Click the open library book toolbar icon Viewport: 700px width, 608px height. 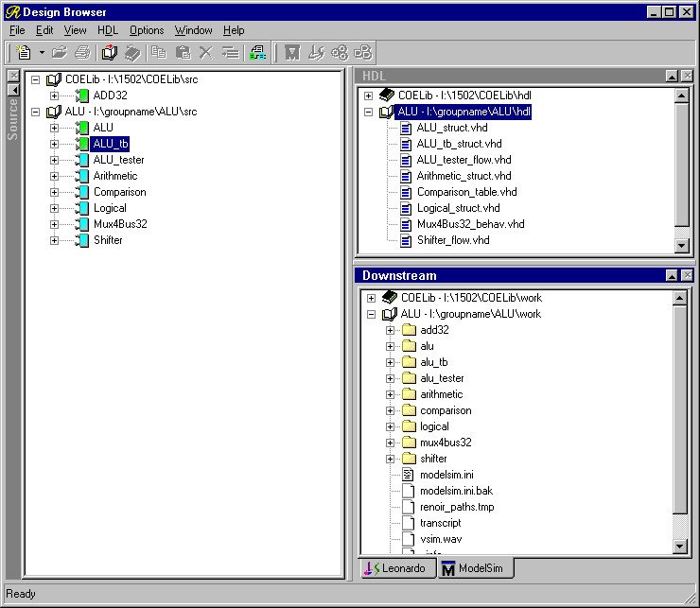point(110,53)
